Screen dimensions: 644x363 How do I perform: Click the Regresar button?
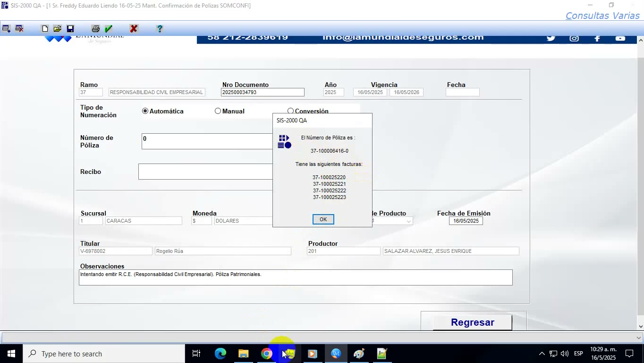pyautogui.click(x=472, y=322)
